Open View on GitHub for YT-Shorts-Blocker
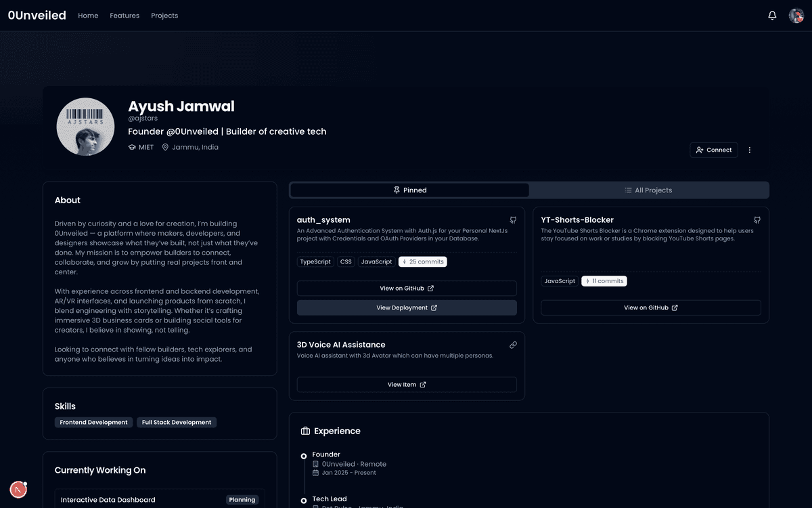The height and width of the screenshot is (508, 812). (650, 308)
